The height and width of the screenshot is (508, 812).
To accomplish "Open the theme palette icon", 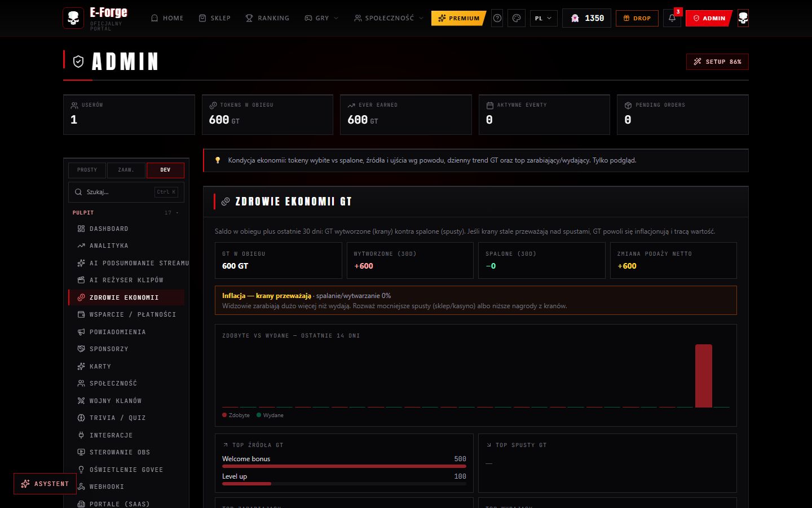I will (x=516, y=18).
